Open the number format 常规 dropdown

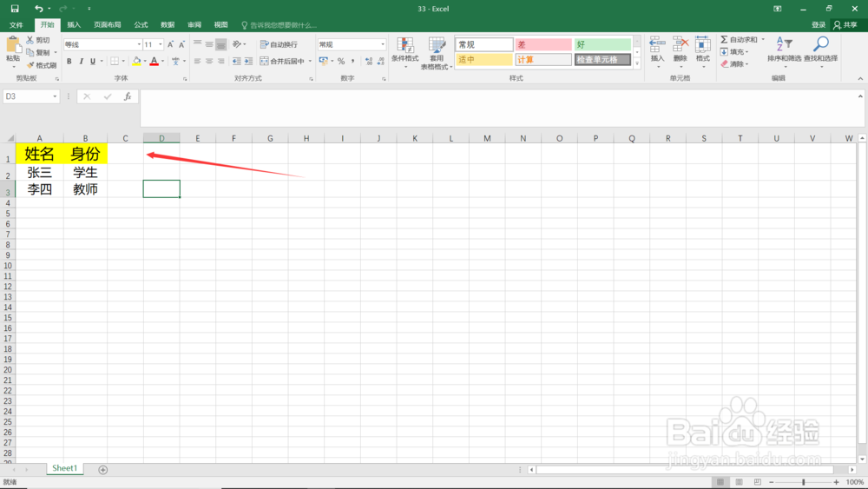coord(383,44)
